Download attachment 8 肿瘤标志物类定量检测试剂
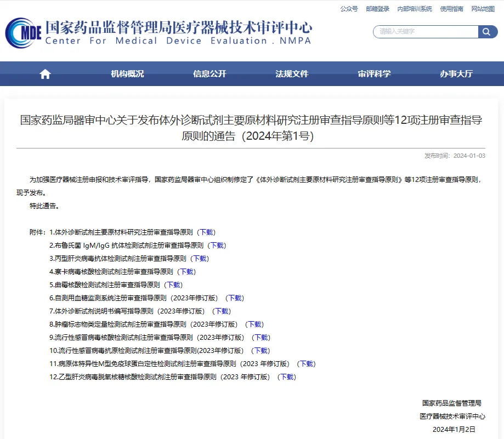The width and height of the screenshot is (504, 439). tap(254, 324)
